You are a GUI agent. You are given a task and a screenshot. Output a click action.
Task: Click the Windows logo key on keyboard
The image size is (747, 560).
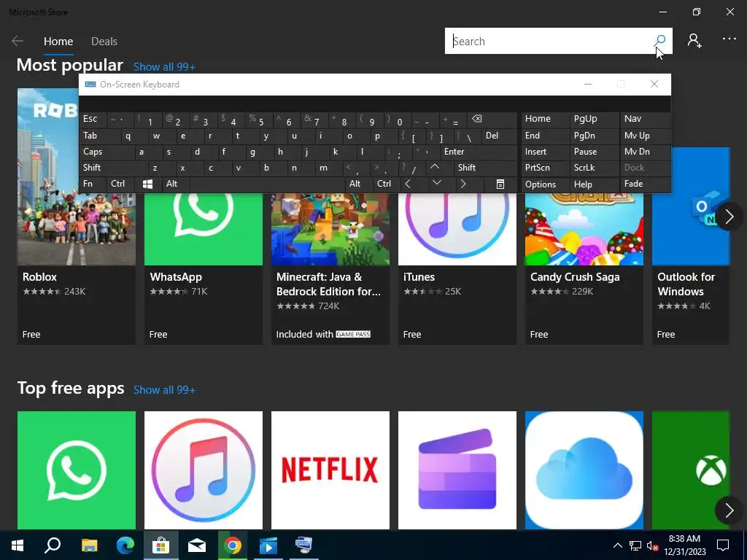click(x=147, y=184)
